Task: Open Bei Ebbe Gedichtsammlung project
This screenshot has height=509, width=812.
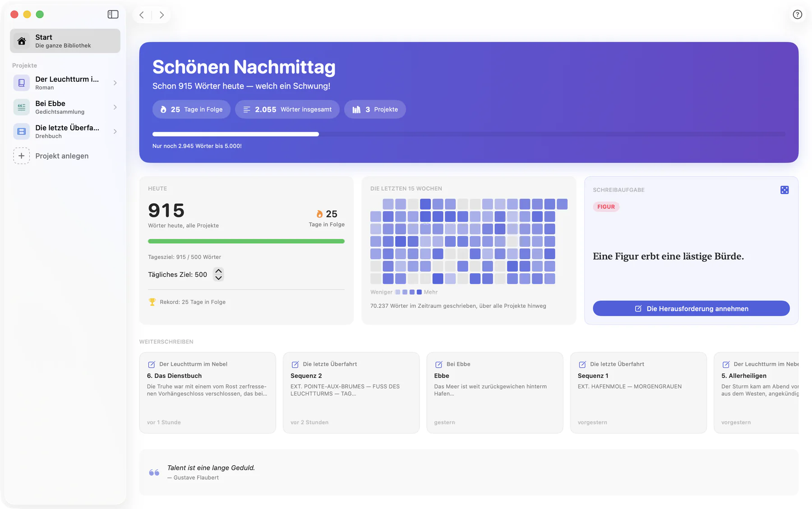Action: pos(65,107)
